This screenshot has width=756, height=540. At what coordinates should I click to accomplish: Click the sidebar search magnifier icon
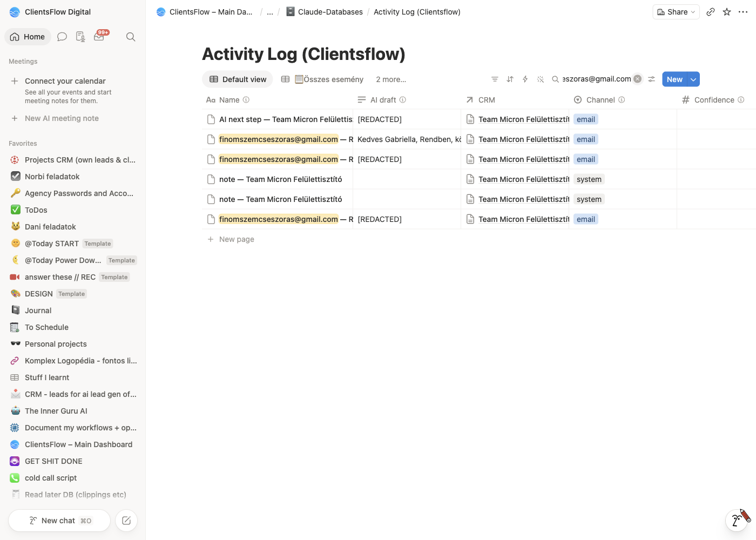(131, 37)
